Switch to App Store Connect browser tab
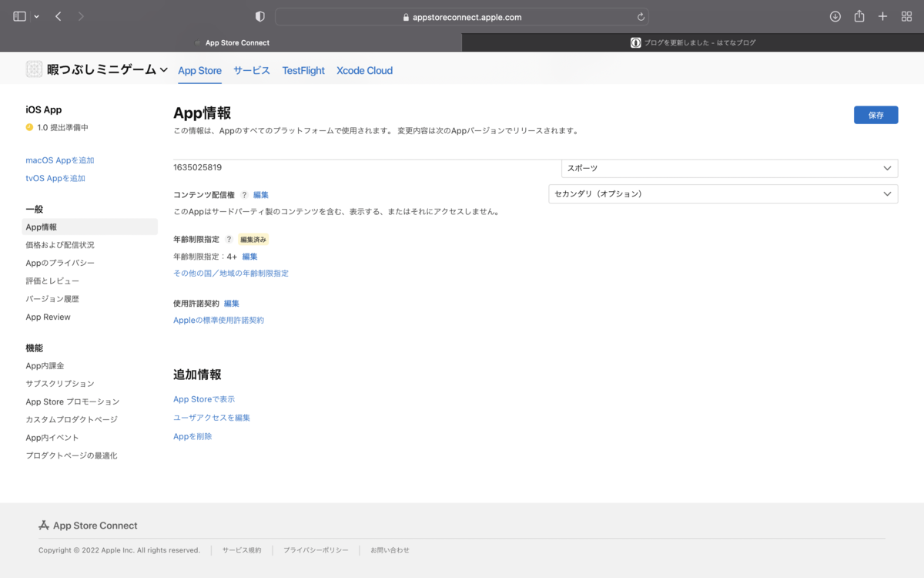924x578 pixels. pos(231,42)
